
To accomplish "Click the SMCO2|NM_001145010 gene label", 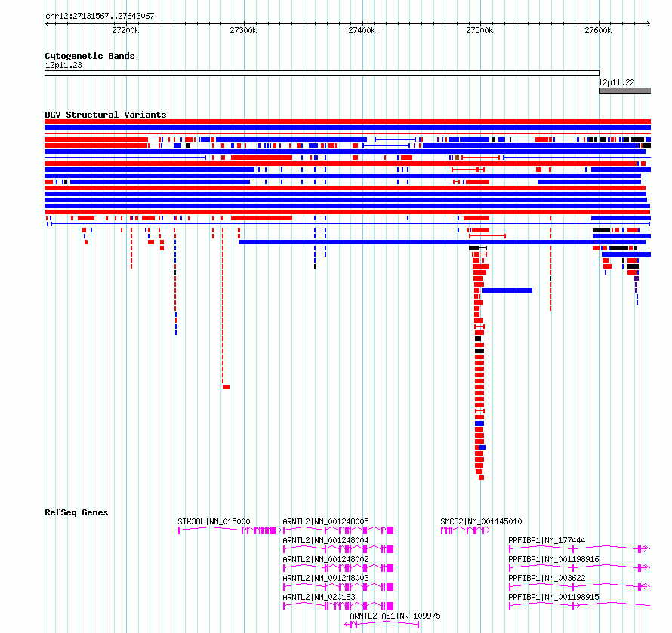I will [481, 521].
